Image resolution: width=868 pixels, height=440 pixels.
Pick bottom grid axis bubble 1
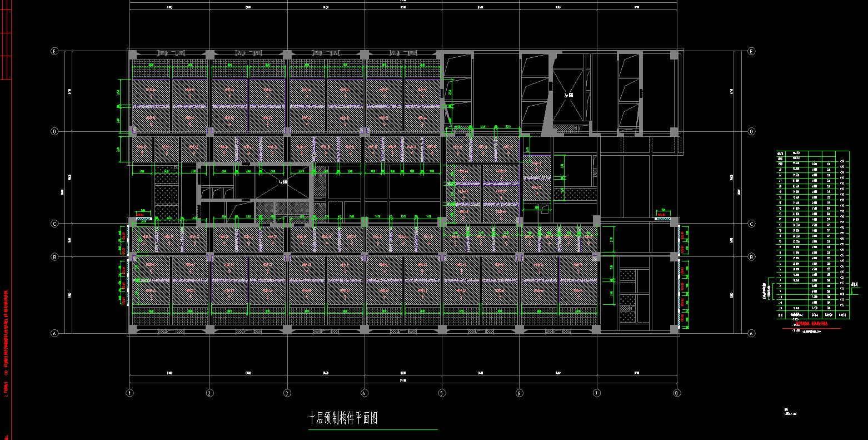(x=130, y=393)
